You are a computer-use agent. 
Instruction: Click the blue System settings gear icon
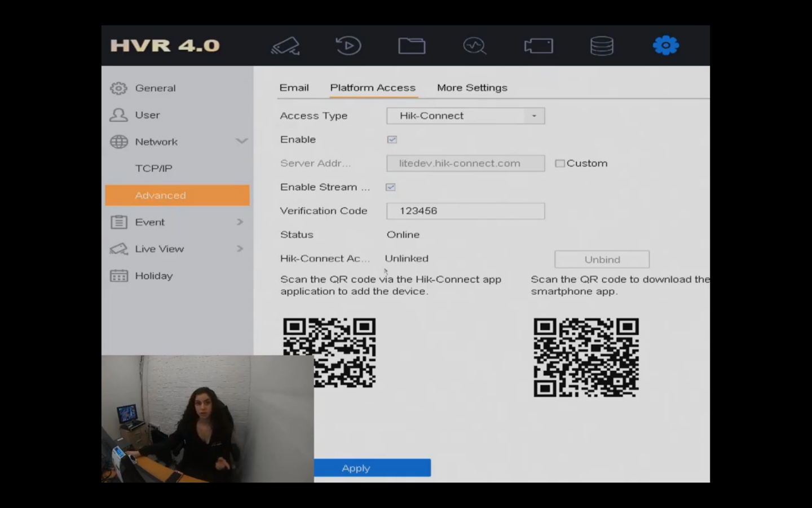(x=666, y=46)
